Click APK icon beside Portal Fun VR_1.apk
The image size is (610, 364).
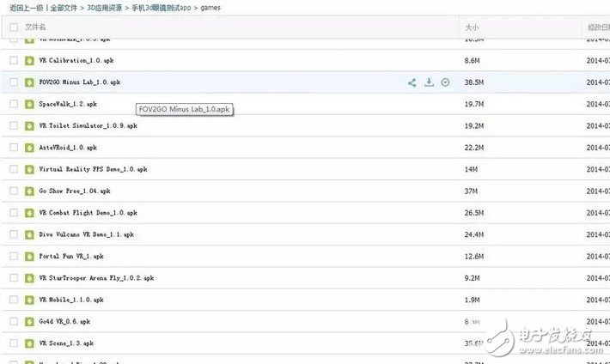click(x=32, y=256)
